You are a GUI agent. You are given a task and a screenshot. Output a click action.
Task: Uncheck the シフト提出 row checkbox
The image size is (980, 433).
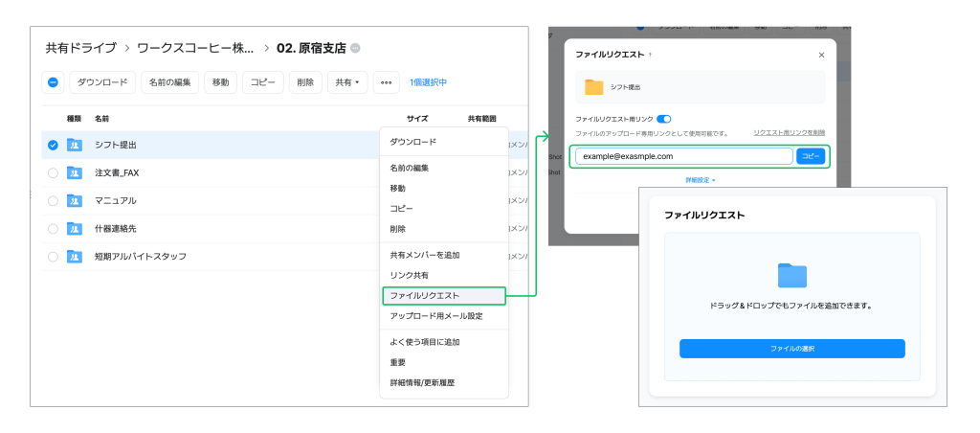pyautogui.click(x=53, y=146)
